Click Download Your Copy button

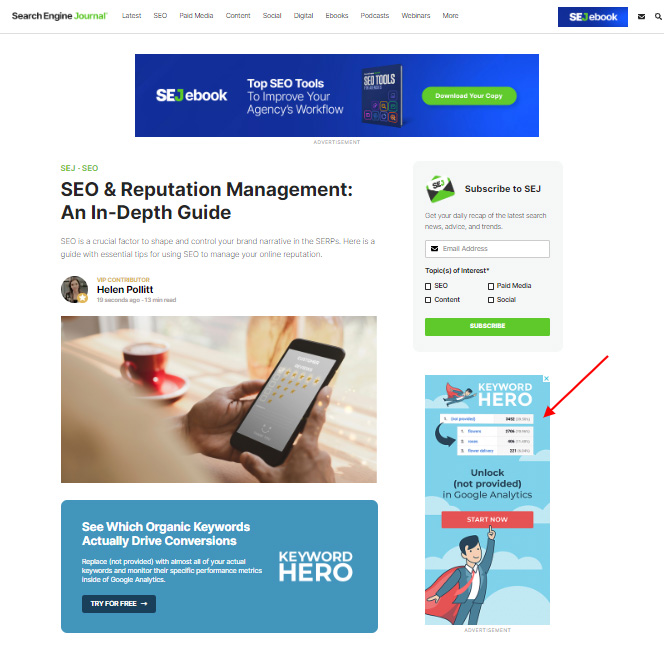click(x=469, y=96)
